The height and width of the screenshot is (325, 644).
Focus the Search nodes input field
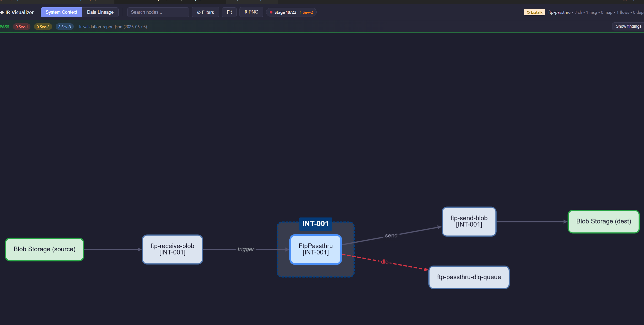[x=158, y=12]
